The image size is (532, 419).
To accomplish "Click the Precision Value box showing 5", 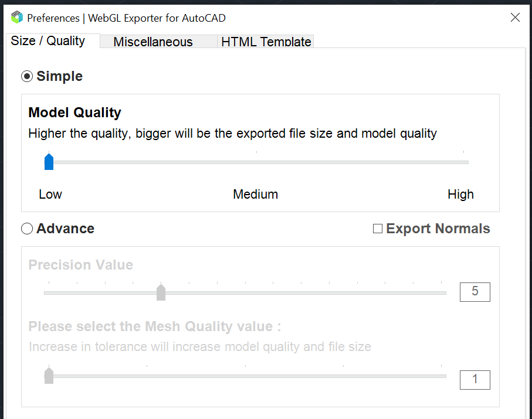I will [475, 292].
